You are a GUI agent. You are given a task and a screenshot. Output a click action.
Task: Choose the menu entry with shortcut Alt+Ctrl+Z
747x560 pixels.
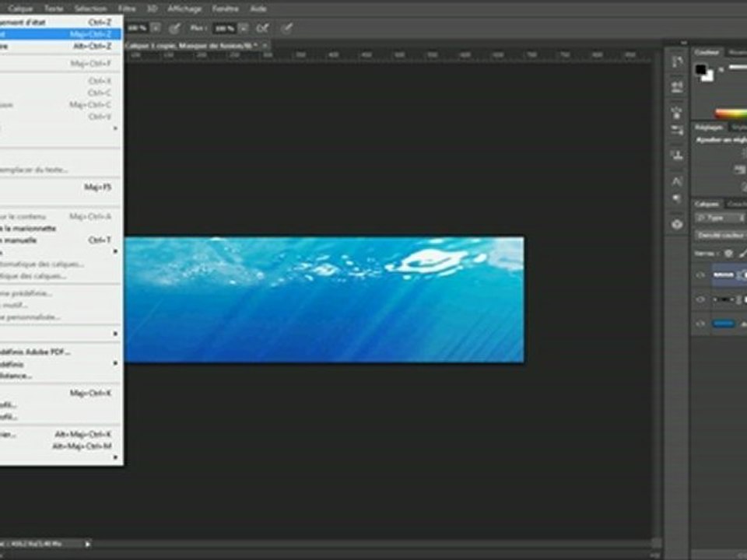click(x=60, y=46)
